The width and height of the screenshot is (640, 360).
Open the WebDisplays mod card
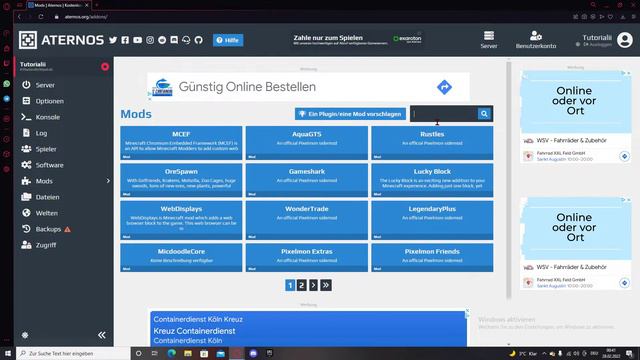(x=181, y=220)
